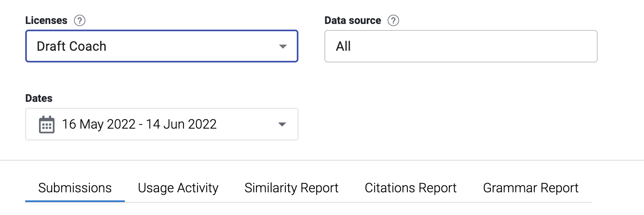The image size is (644, 215).
Task: Click the Licenses label text
Action: tap(46, 20)
